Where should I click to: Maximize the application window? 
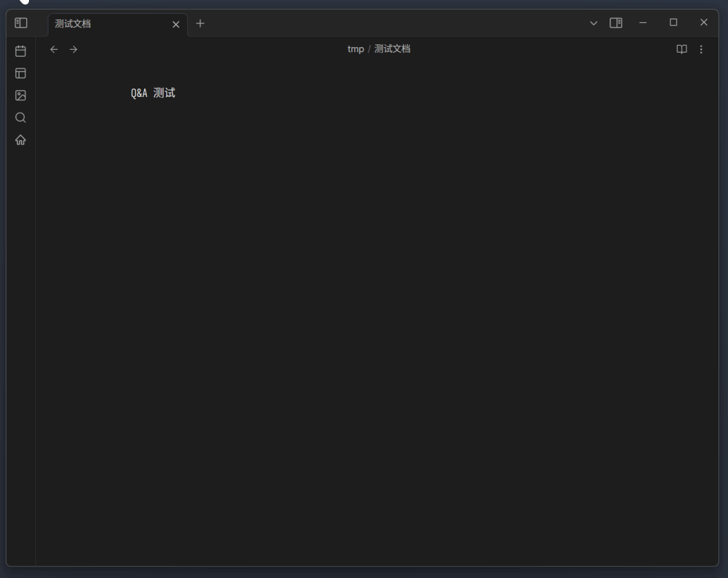673,22
